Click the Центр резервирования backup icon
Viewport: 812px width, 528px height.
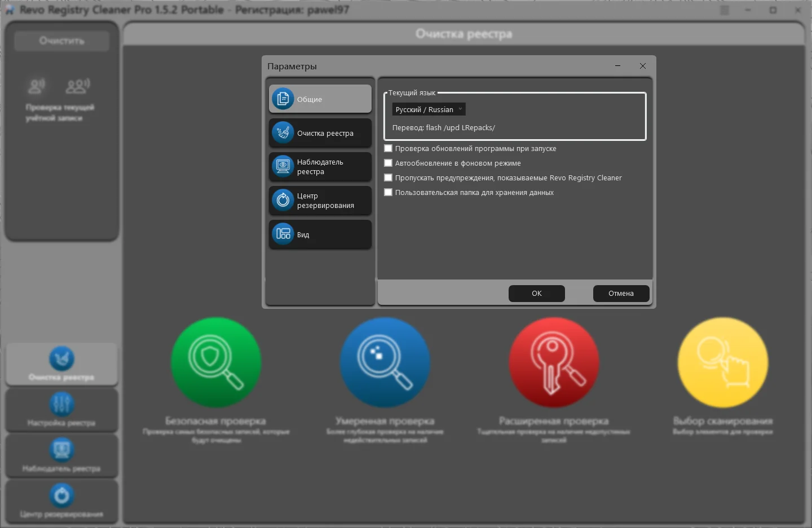click(x=283, y=200)
